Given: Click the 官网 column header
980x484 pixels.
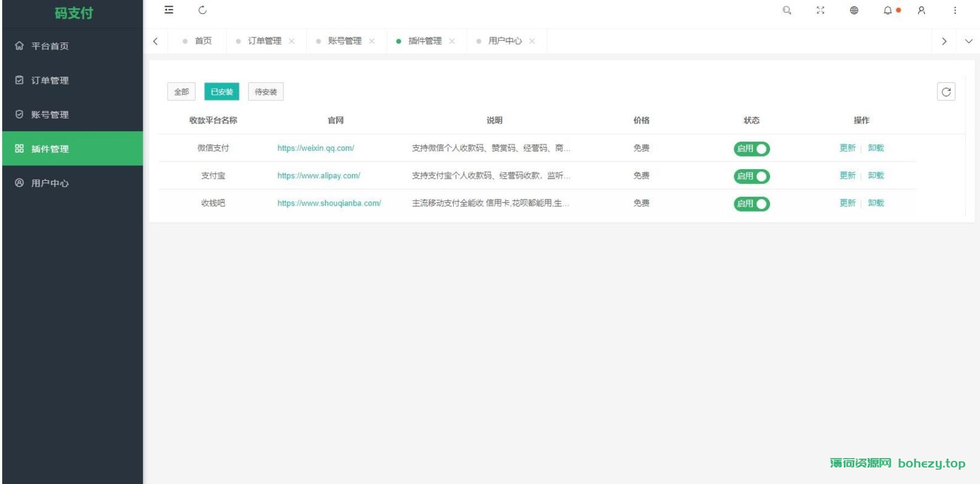Looking at the screenshot, I should (x=336, y=120).
